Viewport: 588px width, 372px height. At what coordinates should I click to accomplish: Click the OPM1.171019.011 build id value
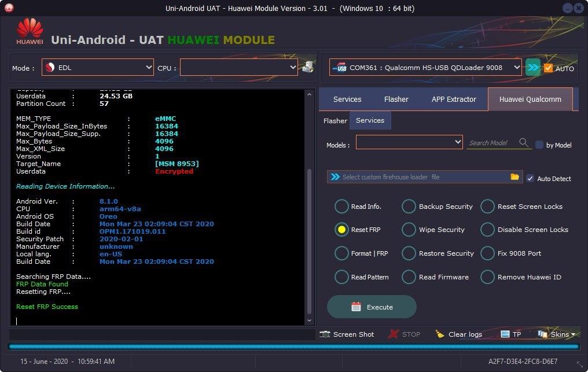tap(133, 231)
